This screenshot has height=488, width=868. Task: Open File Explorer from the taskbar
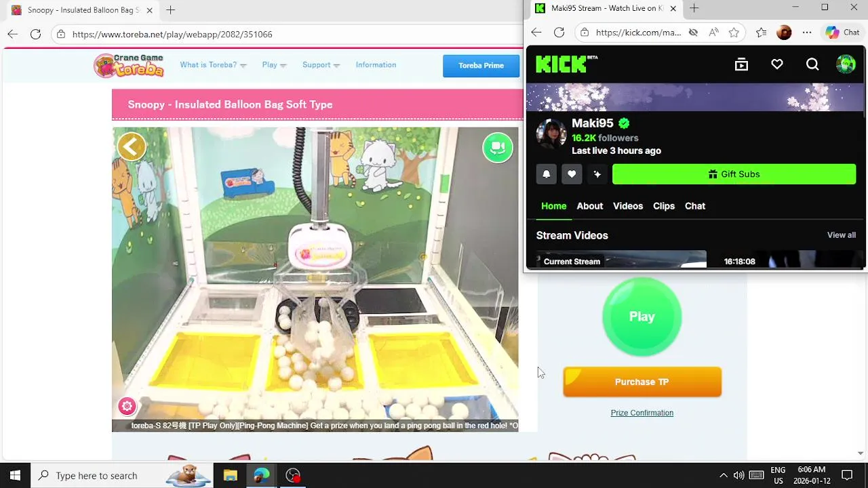(230, 475)
